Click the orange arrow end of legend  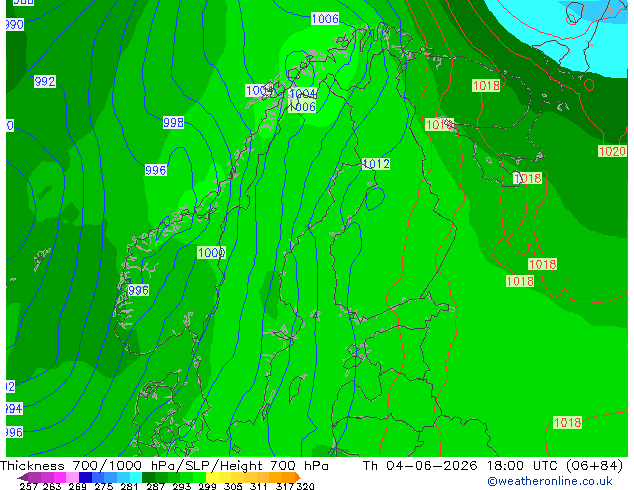(x=298, y=477)
